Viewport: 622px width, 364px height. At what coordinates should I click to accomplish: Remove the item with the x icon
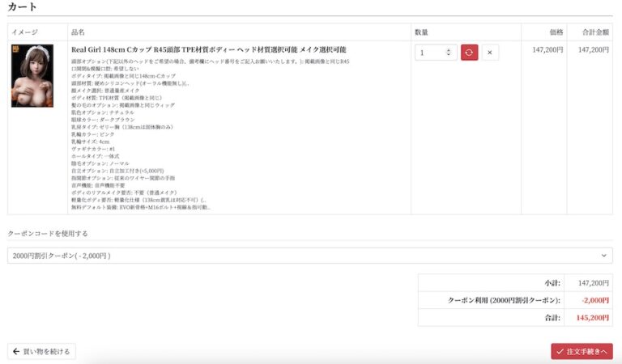(x=492, y=53)
